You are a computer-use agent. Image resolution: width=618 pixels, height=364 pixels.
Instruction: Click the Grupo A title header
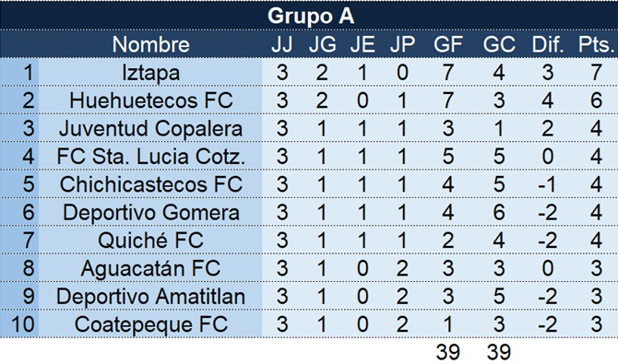(x=309, y=16)
